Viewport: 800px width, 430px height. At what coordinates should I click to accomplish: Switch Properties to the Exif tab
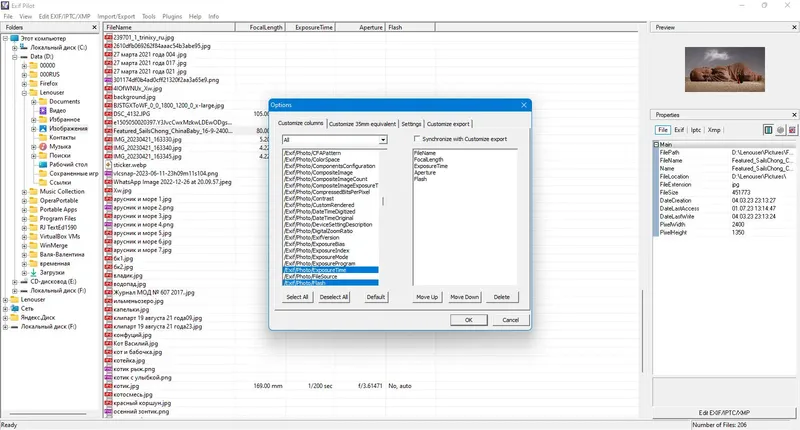[x=679, y=130]
